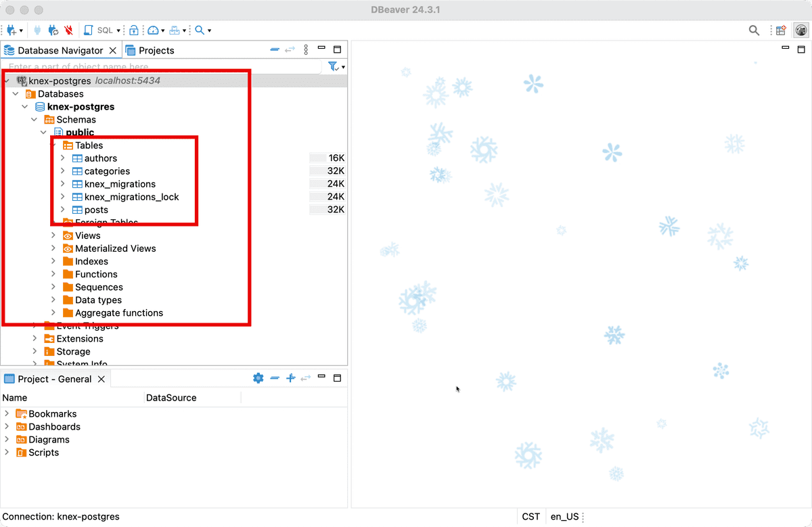The height and width of the screenshot is (527, 812).
Task: Open the SQL editor dropdown arrow
Action: [x=118, y=30]
